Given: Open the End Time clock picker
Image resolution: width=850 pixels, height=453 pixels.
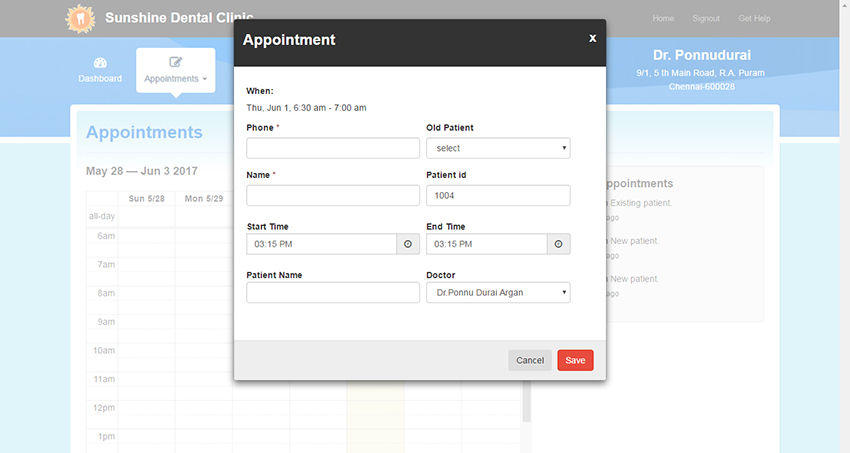Looking at the screenshot, I should pos(558,244).
